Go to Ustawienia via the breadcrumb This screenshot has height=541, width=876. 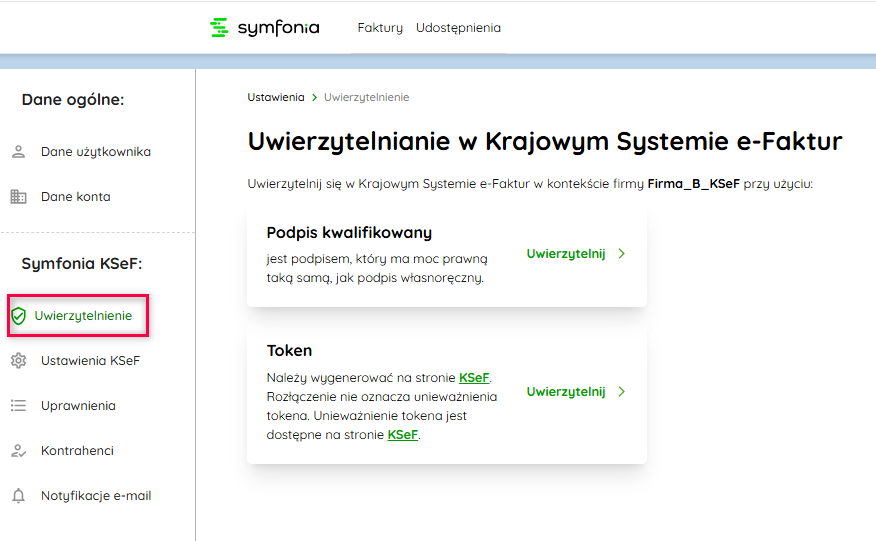click(276, 97)
